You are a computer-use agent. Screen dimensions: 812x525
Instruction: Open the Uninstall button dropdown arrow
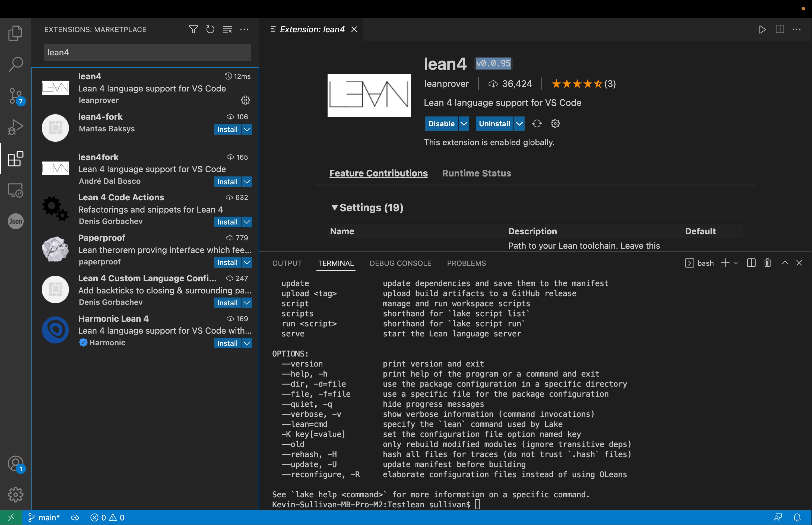pos(519,124)
